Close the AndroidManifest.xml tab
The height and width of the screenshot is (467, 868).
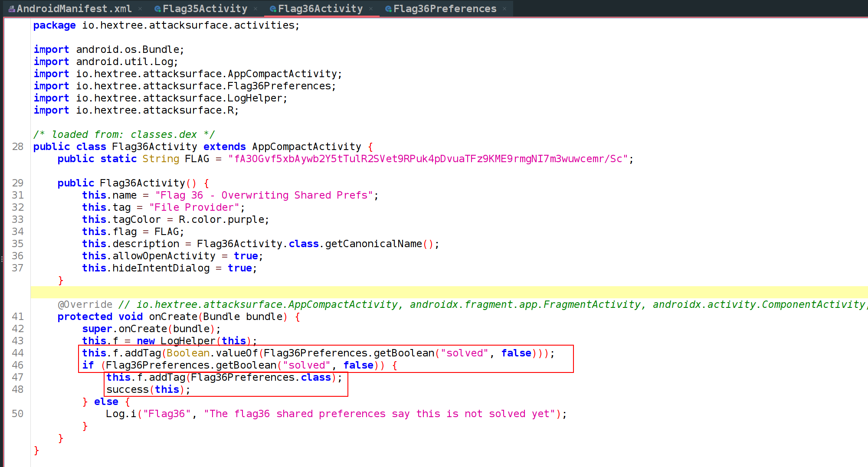click(140, 9)
